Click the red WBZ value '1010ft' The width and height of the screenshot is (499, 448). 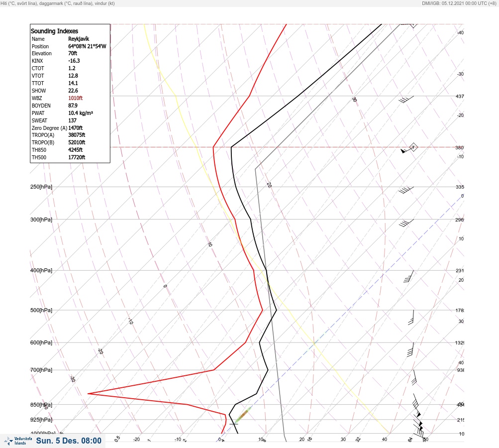click(76, 98)
